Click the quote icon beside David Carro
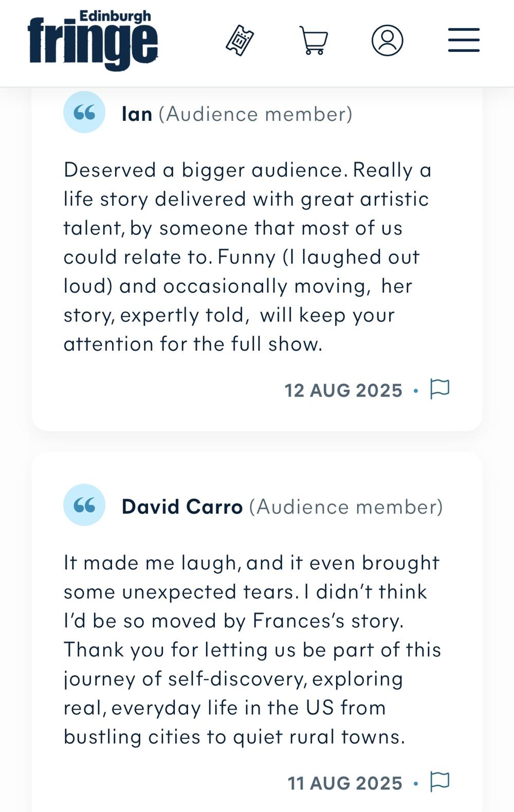 click(84, 506)
